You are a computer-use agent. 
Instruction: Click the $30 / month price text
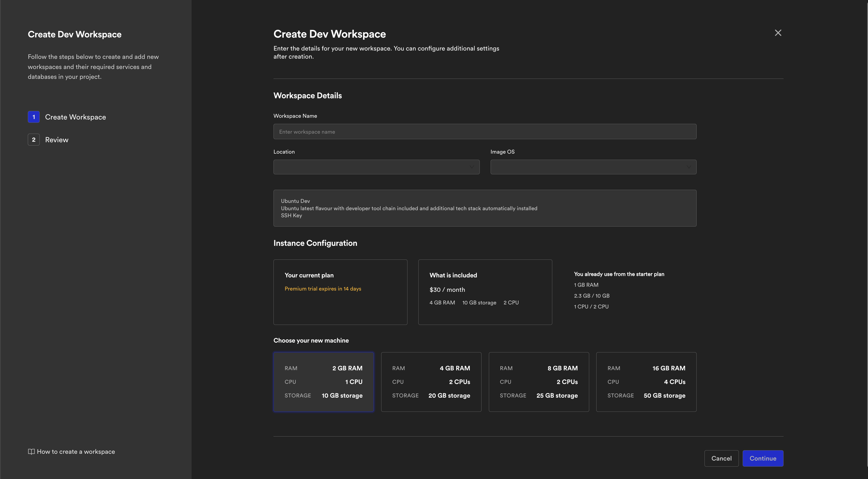coord(447,290)
